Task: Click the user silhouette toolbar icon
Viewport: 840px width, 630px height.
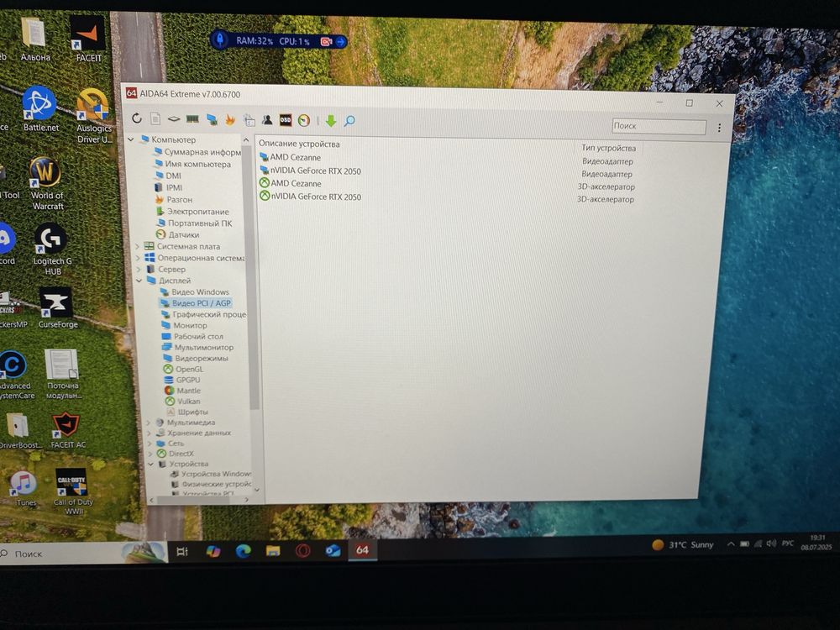Action: (x=267, y=120)
